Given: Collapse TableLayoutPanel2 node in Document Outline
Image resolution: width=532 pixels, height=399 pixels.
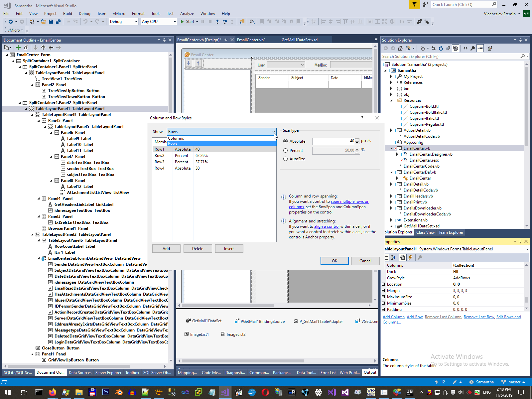Looking at the screenshot, I should (33, 234).
